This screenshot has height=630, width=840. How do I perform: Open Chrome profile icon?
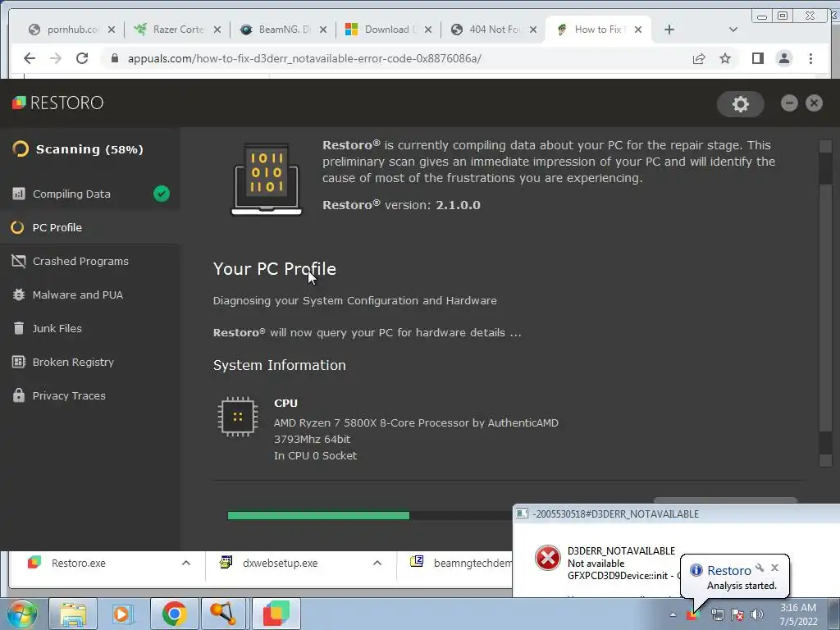pos(783,58)
